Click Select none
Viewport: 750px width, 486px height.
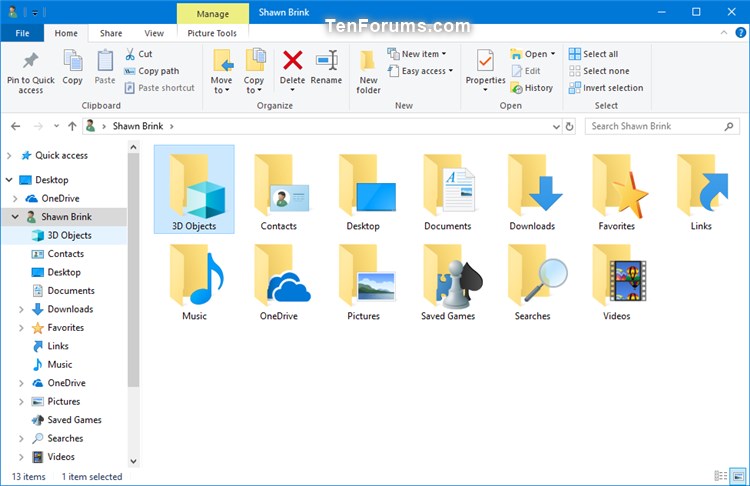(599, 71)
